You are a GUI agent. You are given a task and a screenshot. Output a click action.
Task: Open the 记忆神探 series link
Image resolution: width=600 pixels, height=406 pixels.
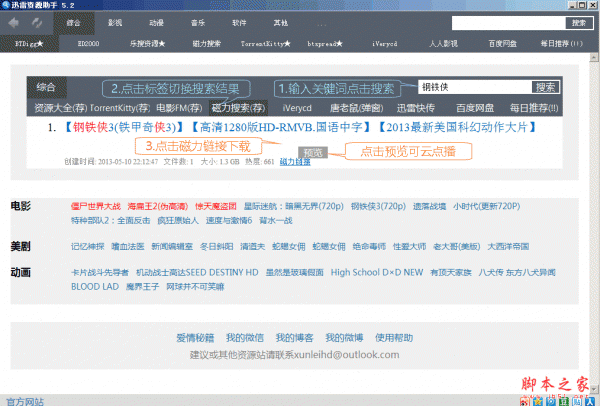pos(88,246)
